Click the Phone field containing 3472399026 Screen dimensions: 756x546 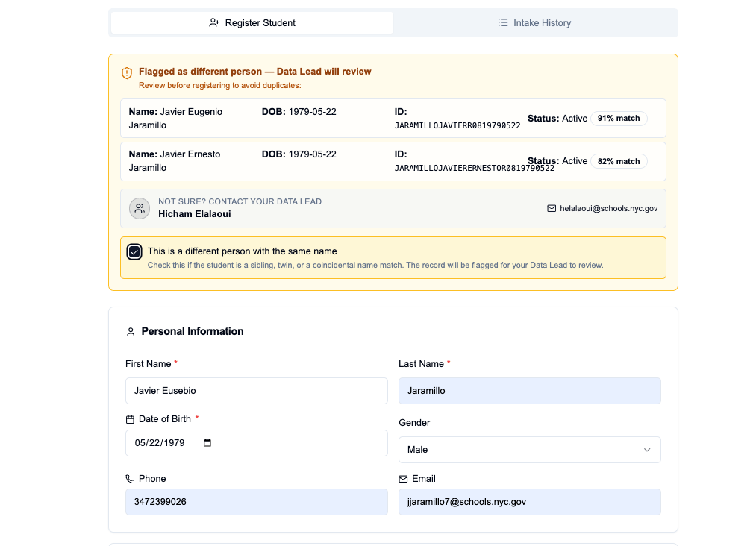[x=257, y=502]
